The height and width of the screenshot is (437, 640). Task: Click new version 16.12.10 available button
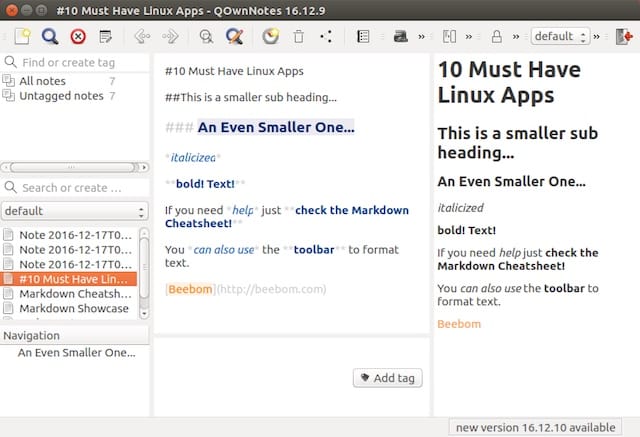coord(535,428)
